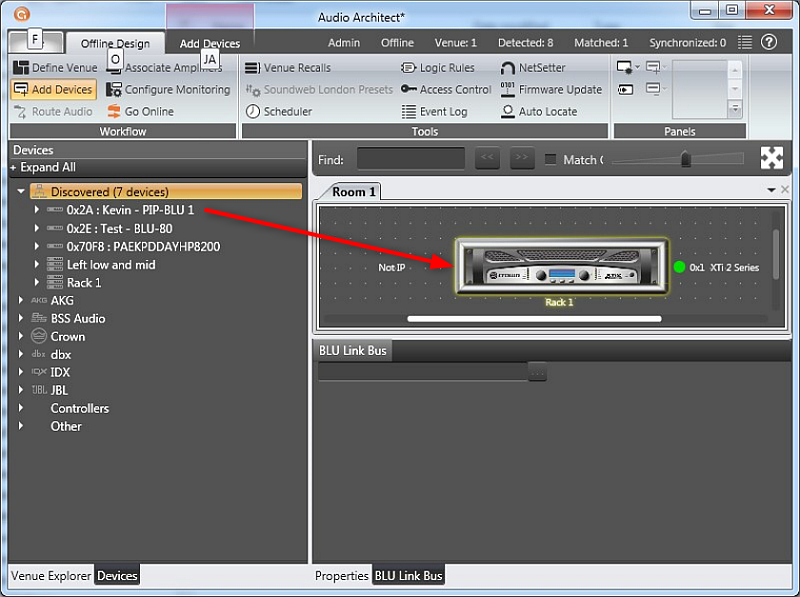The width and height of the screenshot is (800, 597).
Task: Click the first Panels layout icon
Action: click(624, 67)
